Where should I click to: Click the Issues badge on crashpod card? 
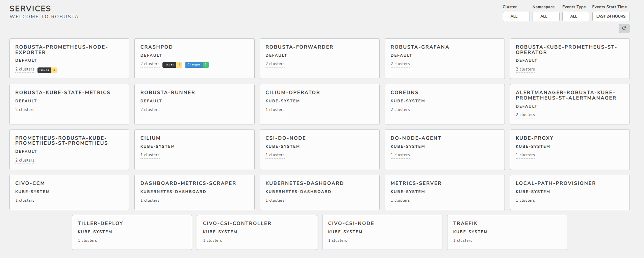[x=172, y=65]
